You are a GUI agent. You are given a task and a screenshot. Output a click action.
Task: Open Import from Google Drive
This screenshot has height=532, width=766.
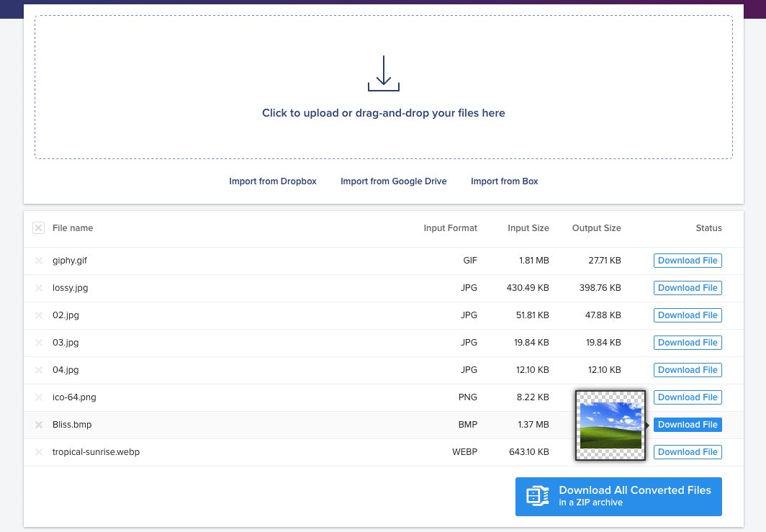[x=393, y=181]
